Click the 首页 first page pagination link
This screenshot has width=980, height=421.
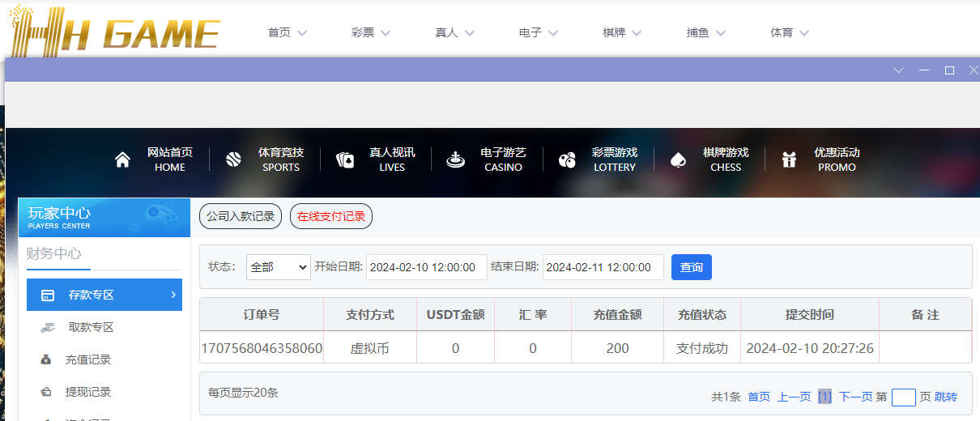[x=759, y=397]
